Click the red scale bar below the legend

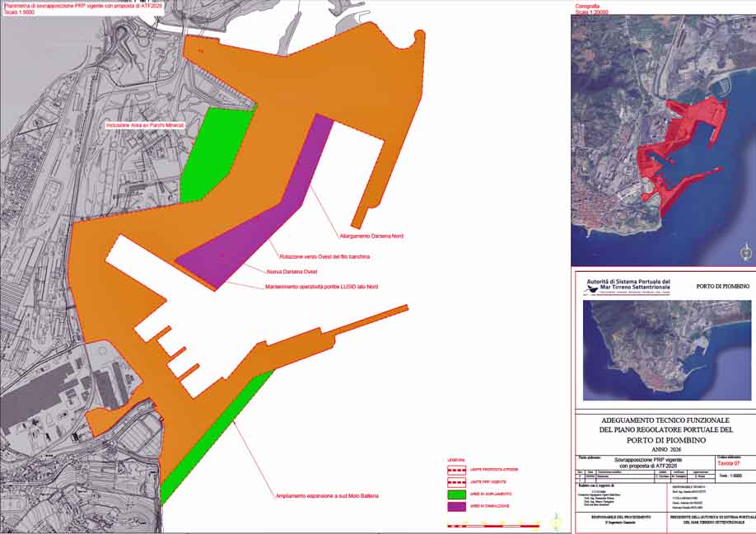point(494,525)
